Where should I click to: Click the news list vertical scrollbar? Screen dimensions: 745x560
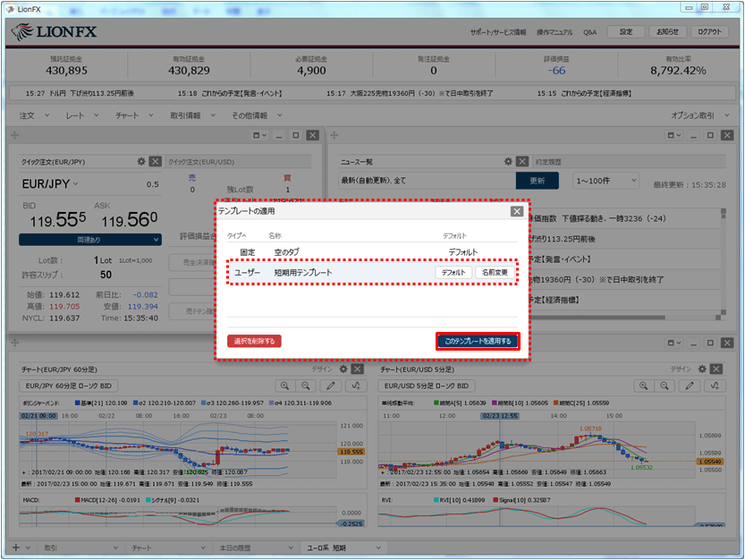coord(724,260)
